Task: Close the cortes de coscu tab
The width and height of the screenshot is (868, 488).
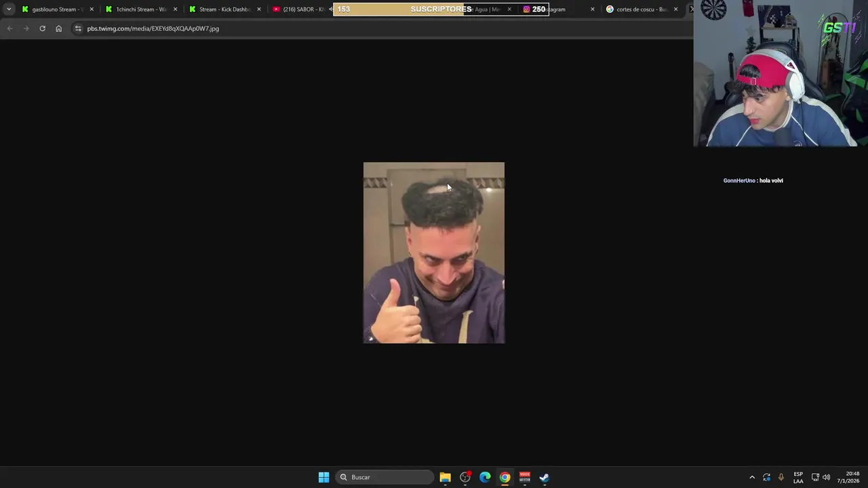Action: [x=675, y=9]
